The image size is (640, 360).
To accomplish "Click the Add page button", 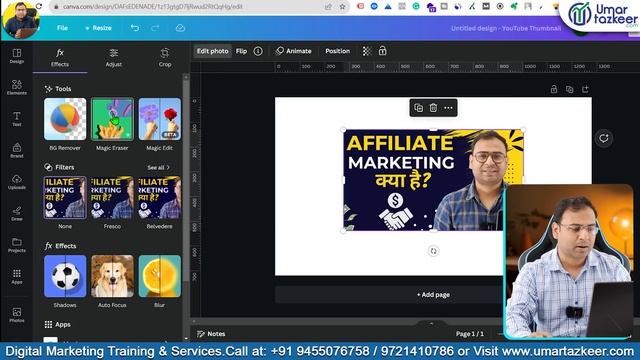I will 433,295.
